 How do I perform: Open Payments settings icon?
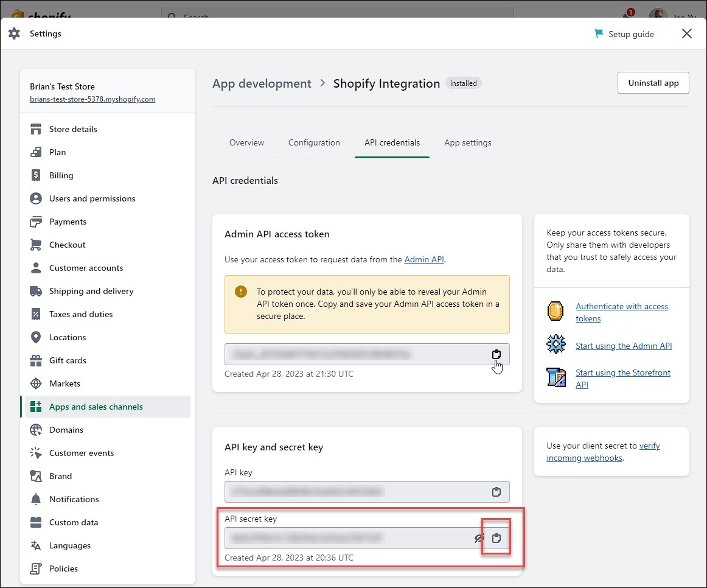coord(36,222)
